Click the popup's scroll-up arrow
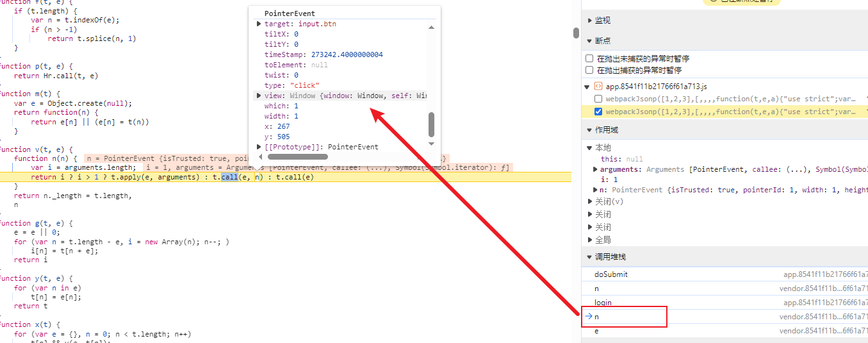Screen dimensions: 868x343 431,28
